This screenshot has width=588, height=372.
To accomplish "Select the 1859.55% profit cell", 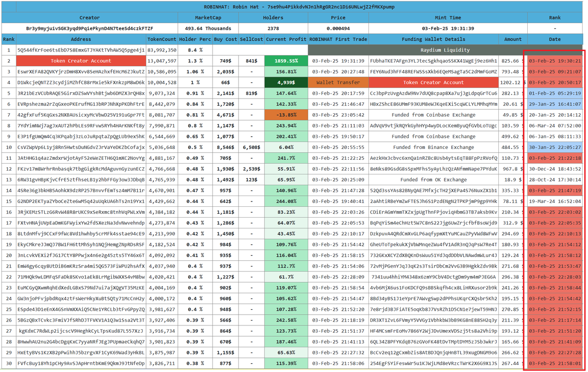I will (286, 61).
